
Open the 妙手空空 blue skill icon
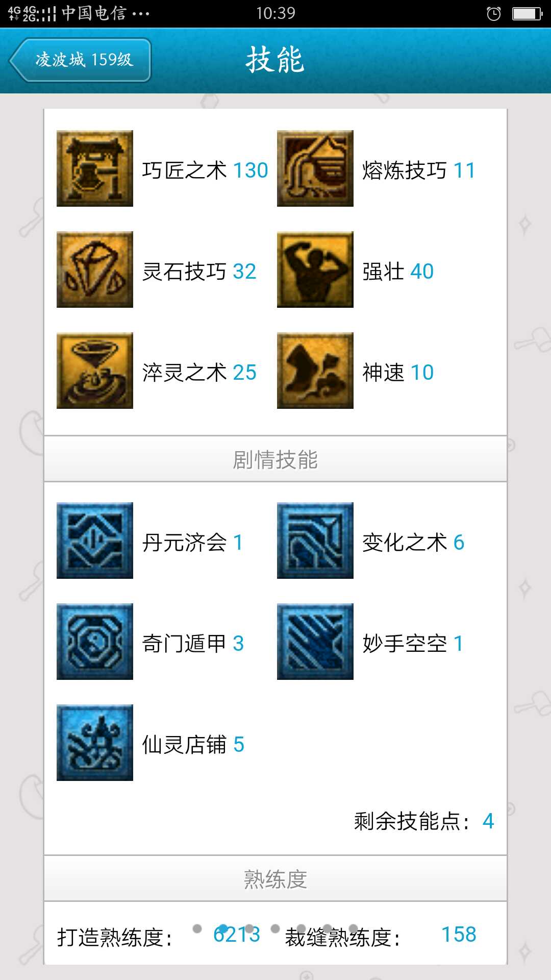(315, 642)
